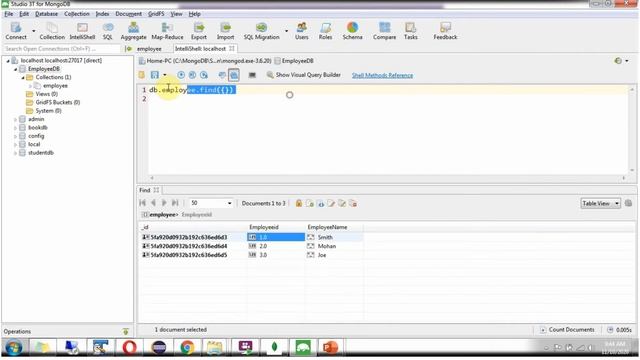Switch to the IntelliShell: localhost tab
Screen dimensions: 640x360
point(200,49)
